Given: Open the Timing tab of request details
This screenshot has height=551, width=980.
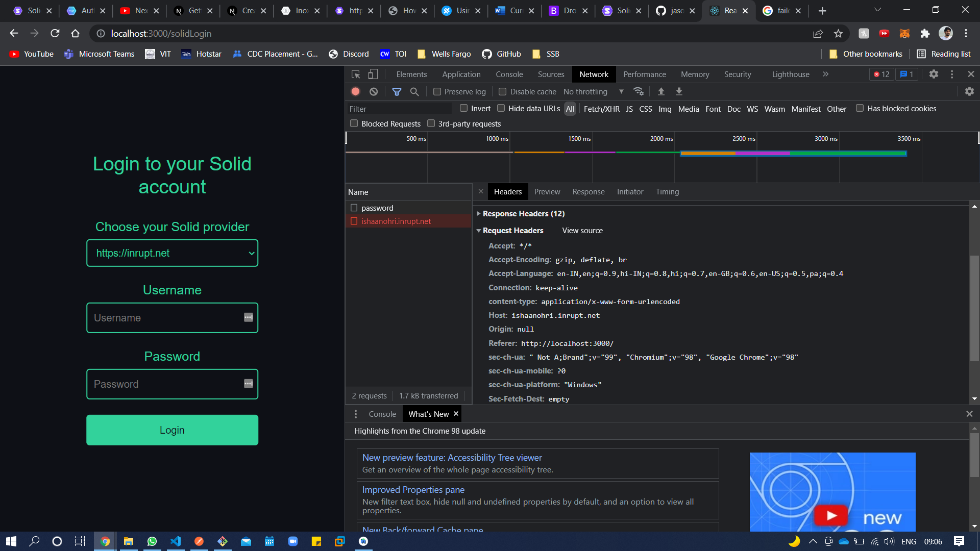Looking at the screenshot, I should click(x=667, y=192).
